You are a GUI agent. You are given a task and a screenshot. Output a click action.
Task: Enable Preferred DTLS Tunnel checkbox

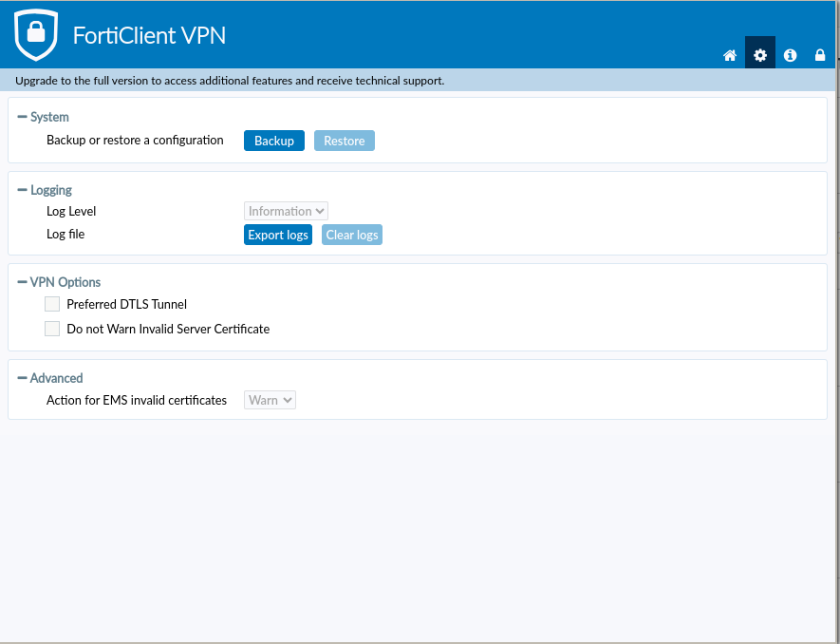click(x=52, y=305)
